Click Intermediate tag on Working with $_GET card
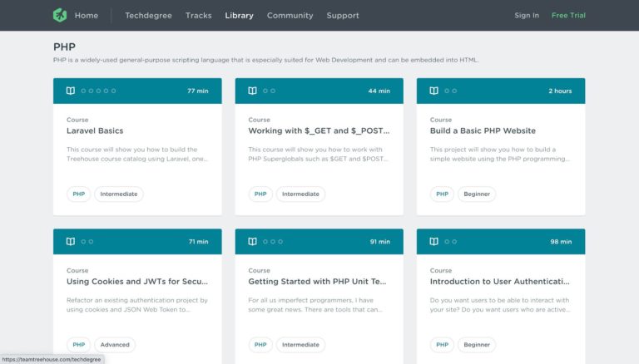The height and width of the screenshot is (364, 639). coord(300,194)
